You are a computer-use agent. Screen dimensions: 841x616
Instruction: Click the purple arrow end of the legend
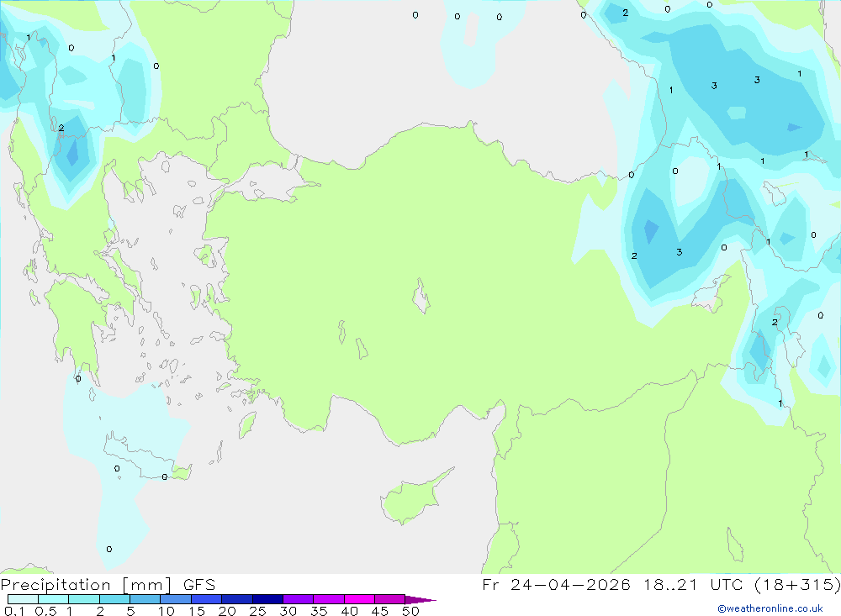(420, 600)
